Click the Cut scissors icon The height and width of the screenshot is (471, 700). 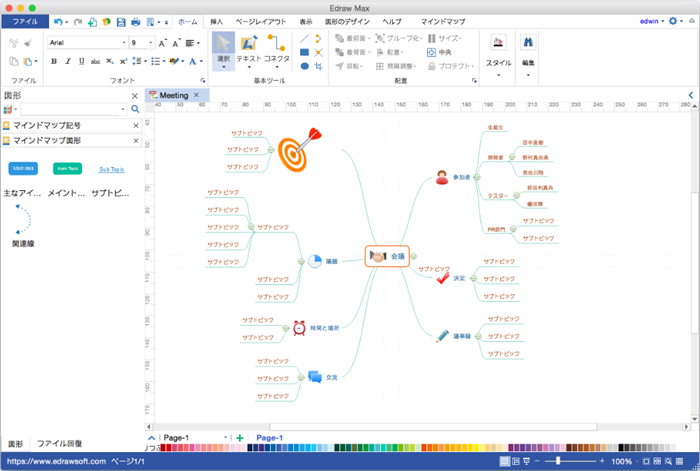click(14, 43)
